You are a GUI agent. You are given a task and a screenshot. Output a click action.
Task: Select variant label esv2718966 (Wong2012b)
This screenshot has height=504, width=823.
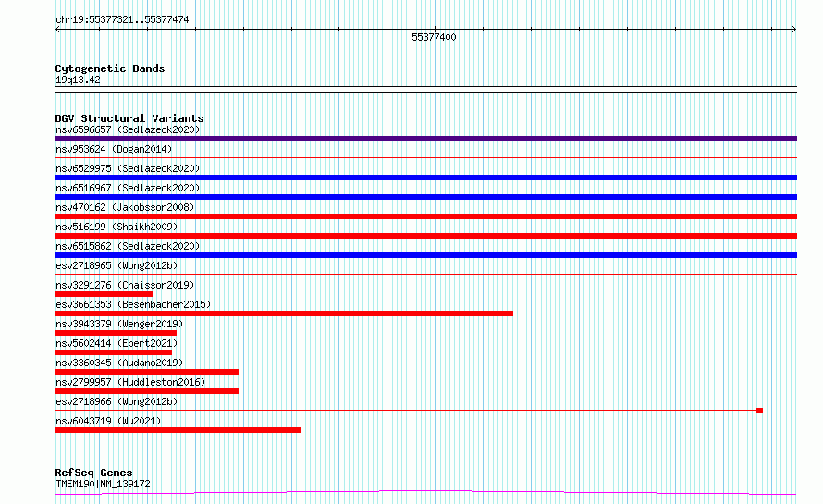tap(117, 401)
